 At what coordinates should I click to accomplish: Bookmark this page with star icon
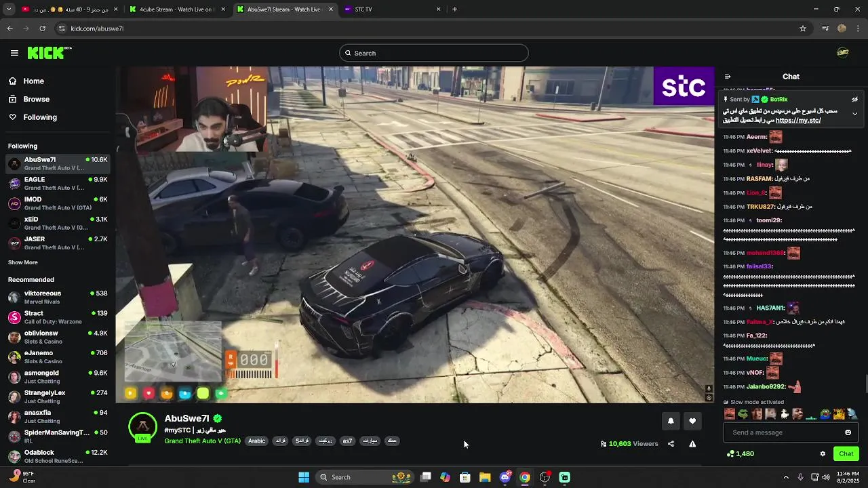[x=803, y=28]
